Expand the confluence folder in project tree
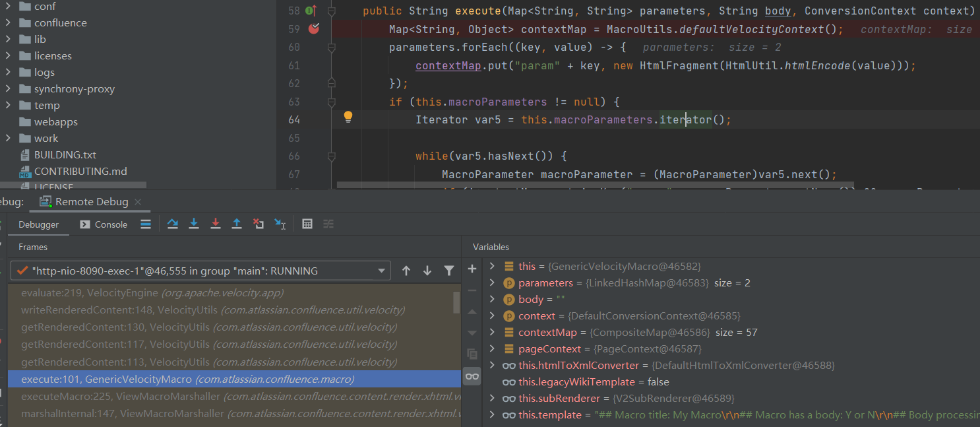Screen dimensions: 980x427 (7, 23)
